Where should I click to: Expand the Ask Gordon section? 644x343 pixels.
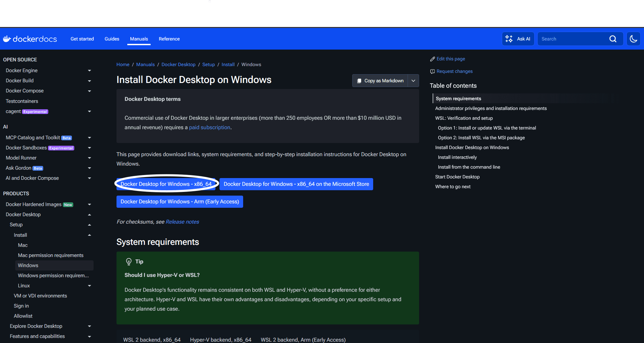tap(89, 168)
